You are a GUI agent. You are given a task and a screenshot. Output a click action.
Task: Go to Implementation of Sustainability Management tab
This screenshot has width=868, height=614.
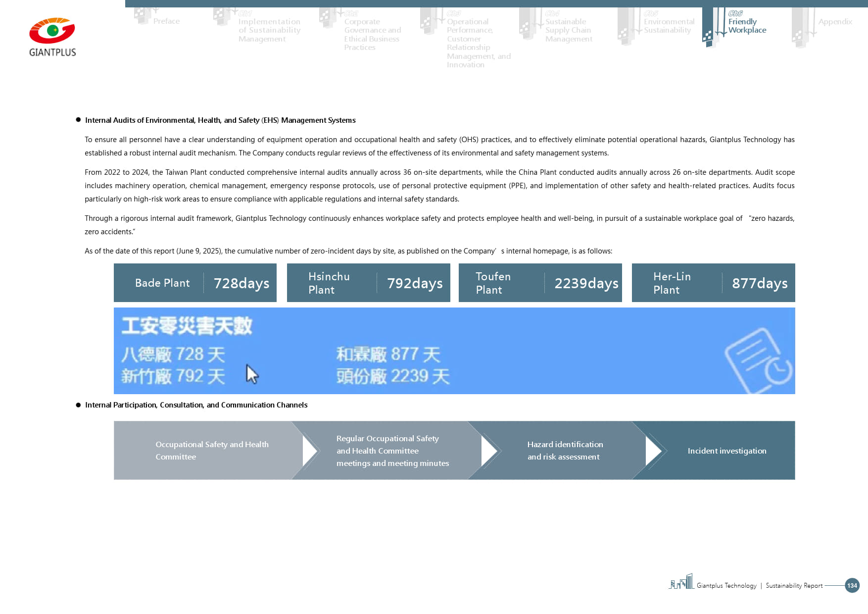pos(269,30)
